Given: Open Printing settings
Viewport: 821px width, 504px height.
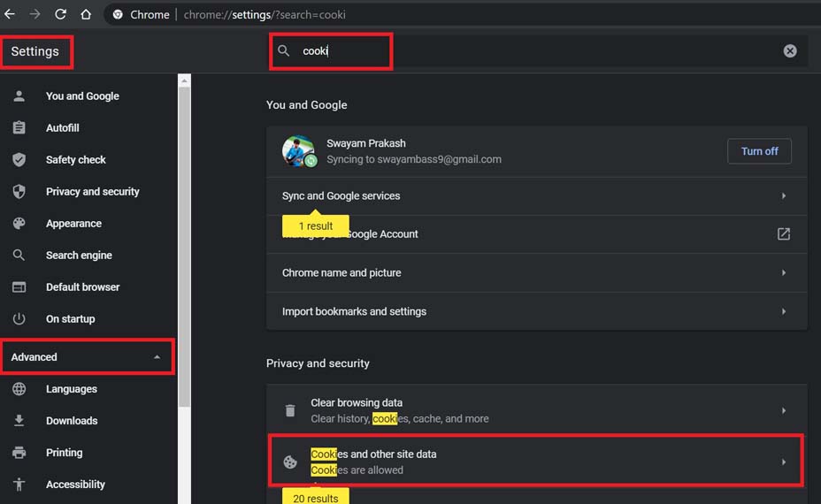Looking at the screenshot, I should [x=64, y=453].
